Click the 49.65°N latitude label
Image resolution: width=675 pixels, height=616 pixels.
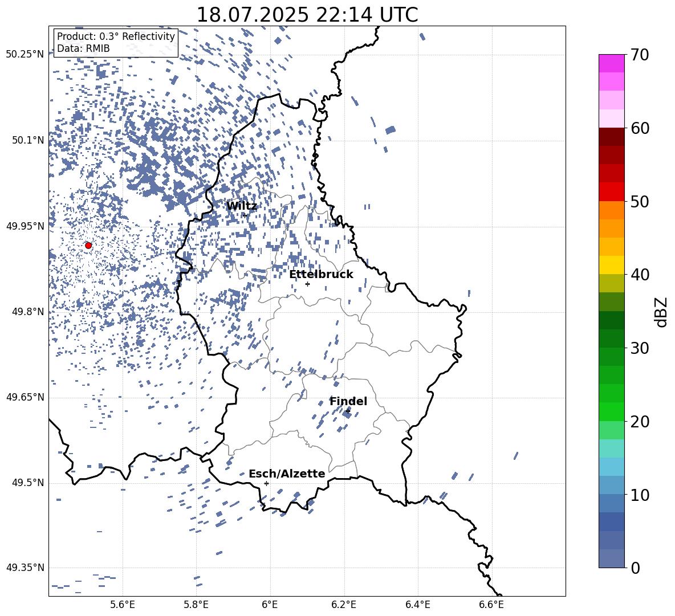[x=25, y=397]
